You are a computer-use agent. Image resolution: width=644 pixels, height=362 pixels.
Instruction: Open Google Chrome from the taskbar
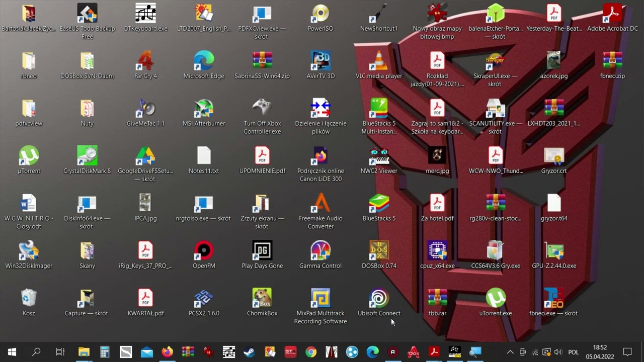311,352
